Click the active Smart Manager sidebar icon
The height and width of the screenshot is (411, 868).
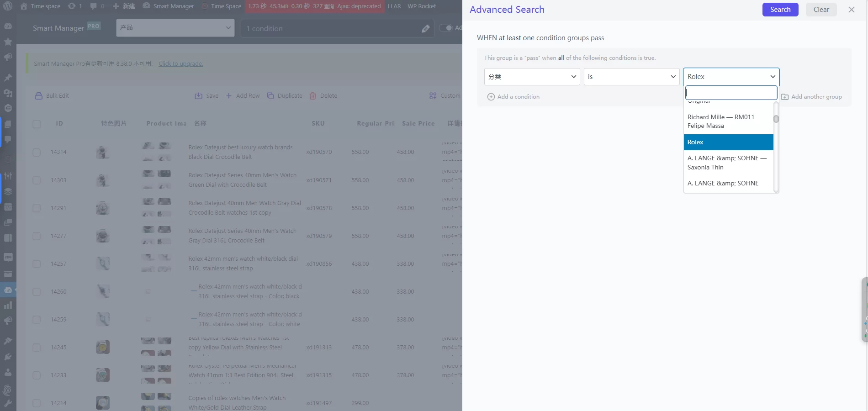coord(8,290)
